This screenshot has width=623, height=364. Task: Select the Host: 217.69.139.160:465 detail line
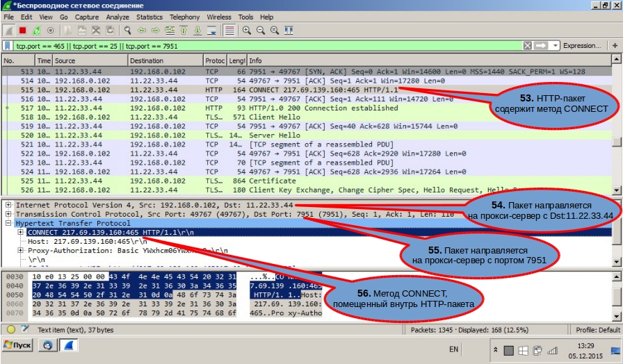tap(88, 241)
